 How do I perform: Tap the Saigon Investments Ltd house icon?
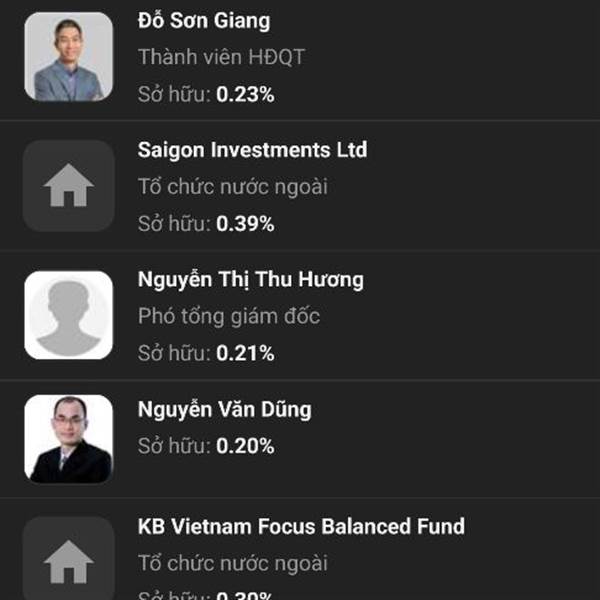(68, 186)
